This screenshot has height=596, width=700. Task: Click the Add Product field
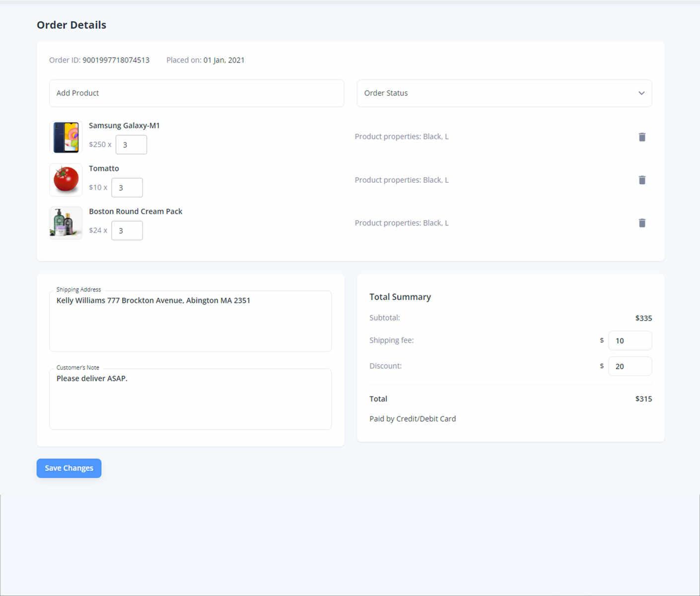click(196, 93)
